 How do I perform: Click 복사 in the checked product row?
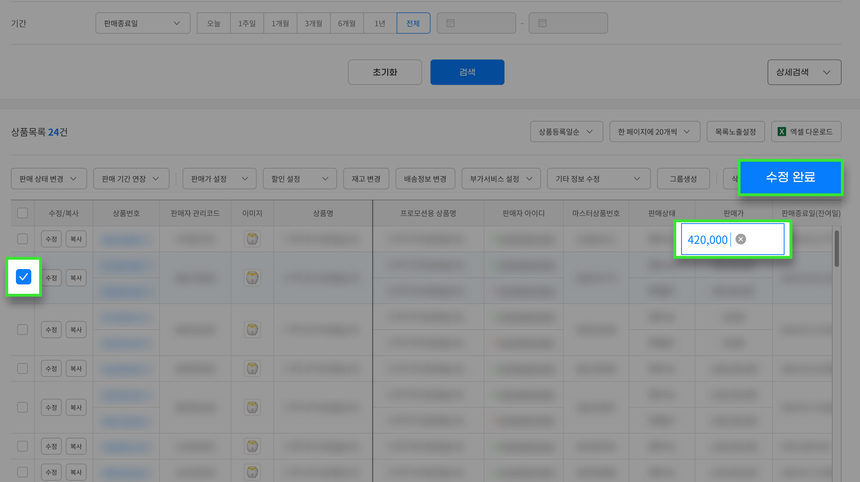pos(76,278)
